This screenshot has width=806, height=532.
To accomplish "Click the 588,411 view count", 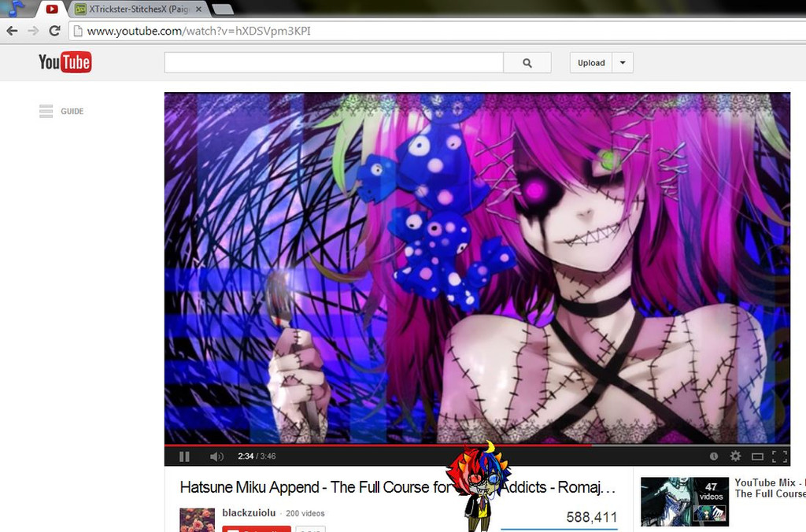I will [592, 516].
